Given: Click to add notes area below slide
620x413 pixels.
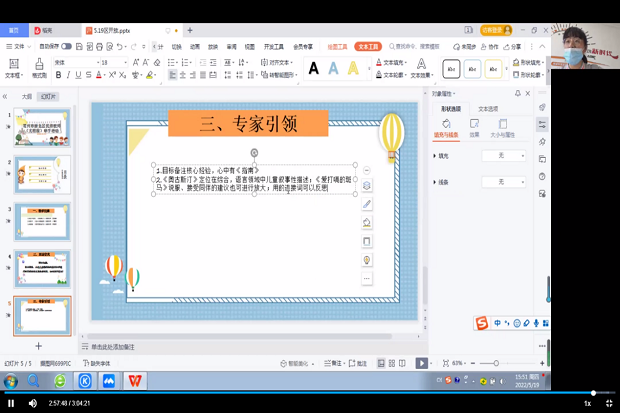Looking at the screenshot, I should pos(113,347).
